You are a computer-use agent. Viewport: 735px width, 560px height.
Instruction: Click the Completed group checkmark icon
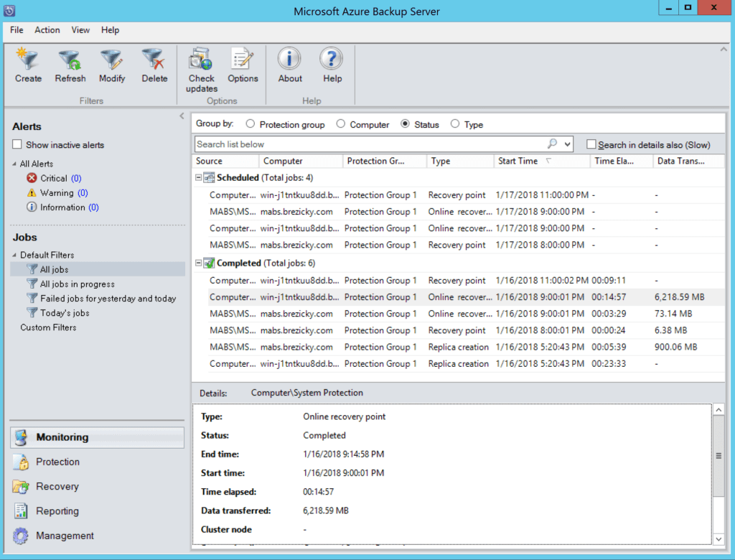tap(209, 263)
